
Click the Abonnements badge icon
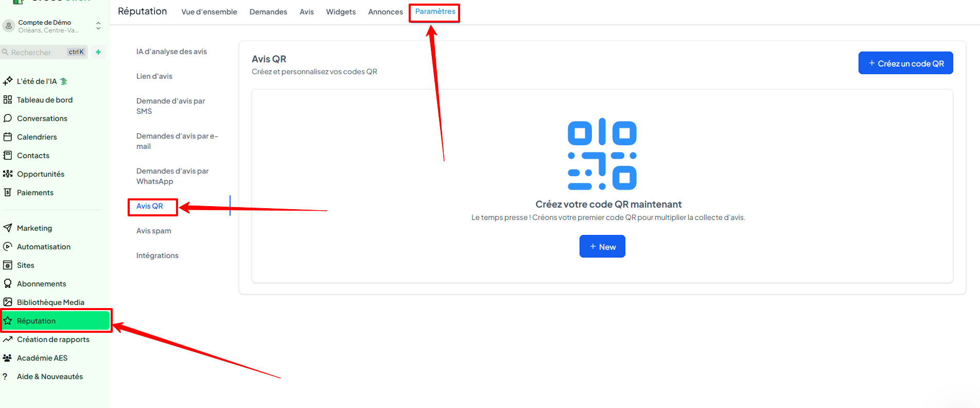8,283
